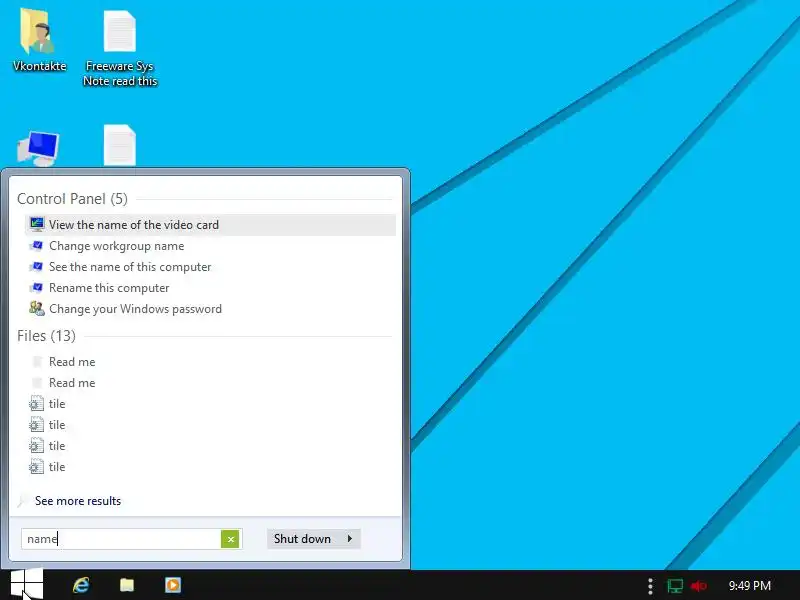Click inside the search box containing name
The image size is (800, 600).
pos(121,539)
